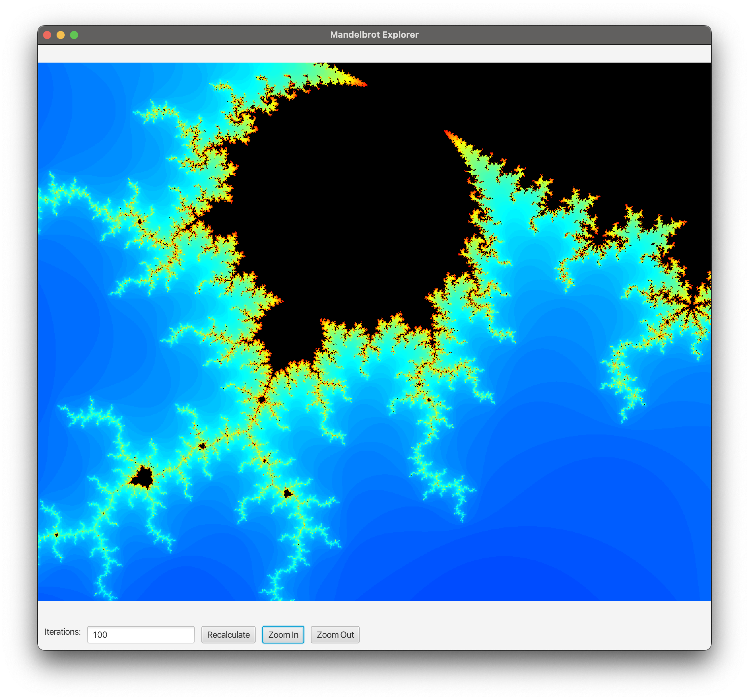Click the largest black mini-Mandelbrot at lower left

[143, 478]
